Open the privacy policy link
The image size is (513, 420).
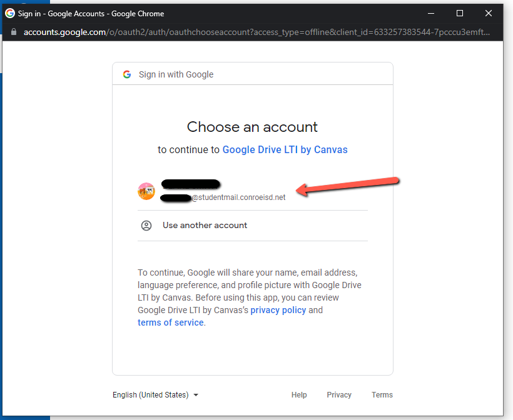[278, 310]
